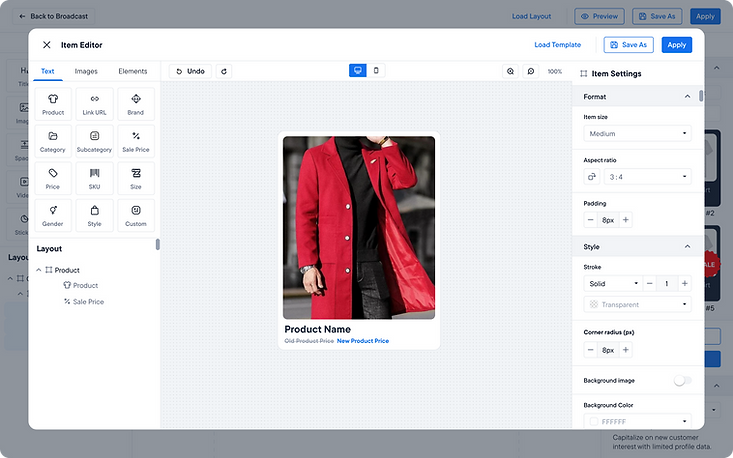733x458 pixels.
Task: Increase the Padding value
Action: click(625, 220)
